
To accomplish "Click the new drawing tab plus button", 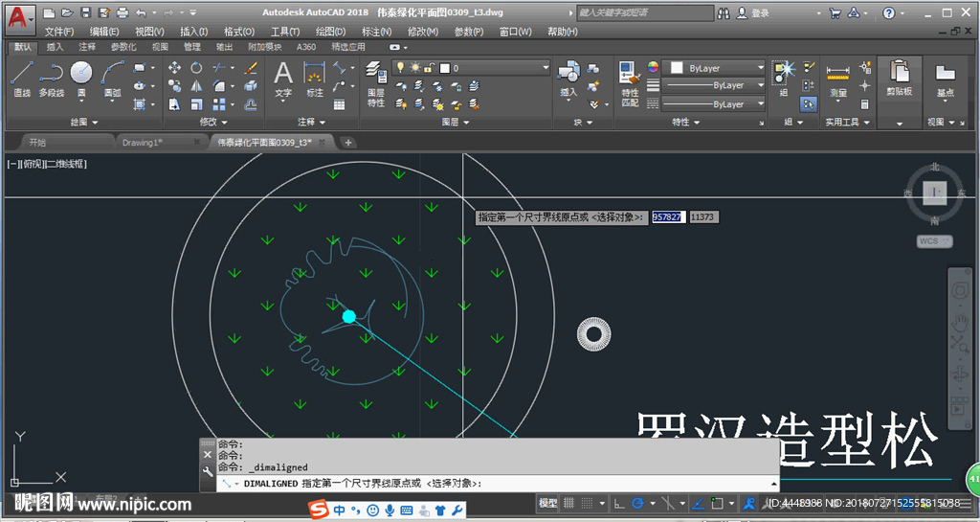I will pos(348,143).
